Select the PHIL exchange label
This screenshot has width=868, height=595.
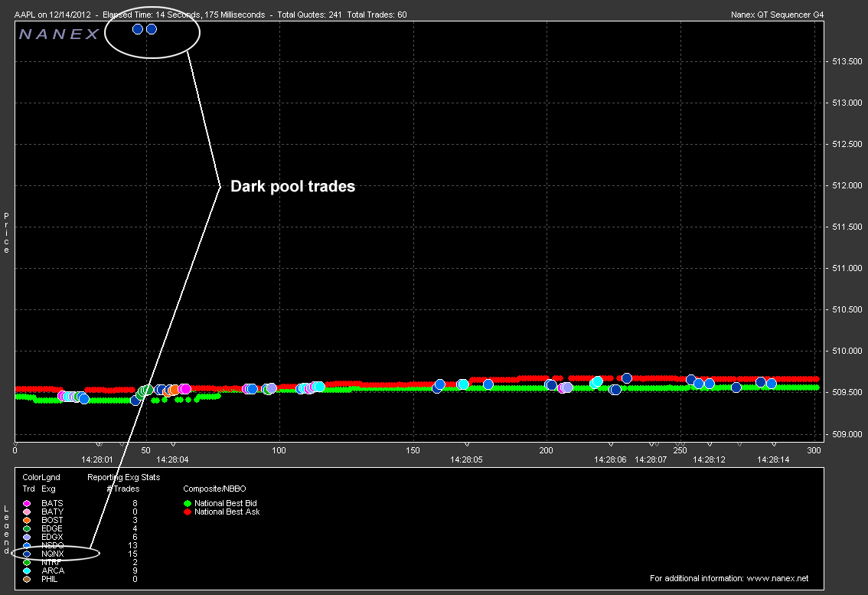click(x=50, y=580)
